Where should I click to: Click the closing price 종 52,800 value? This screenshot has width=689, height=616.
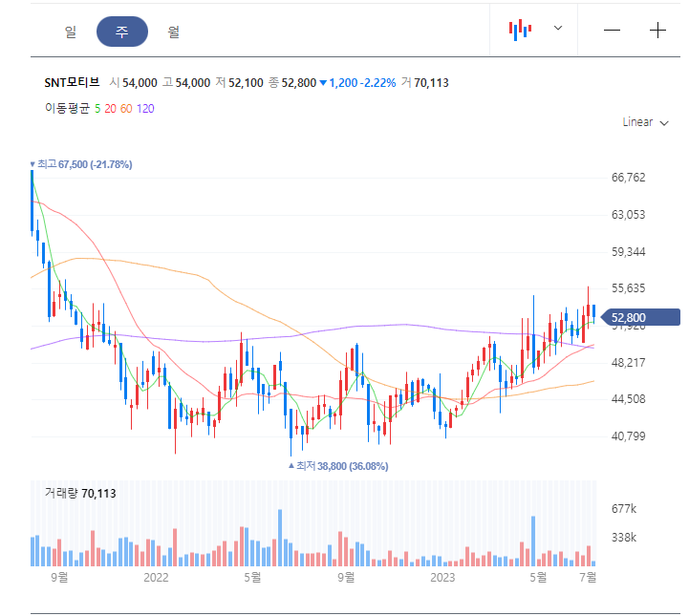pos(292,82)
